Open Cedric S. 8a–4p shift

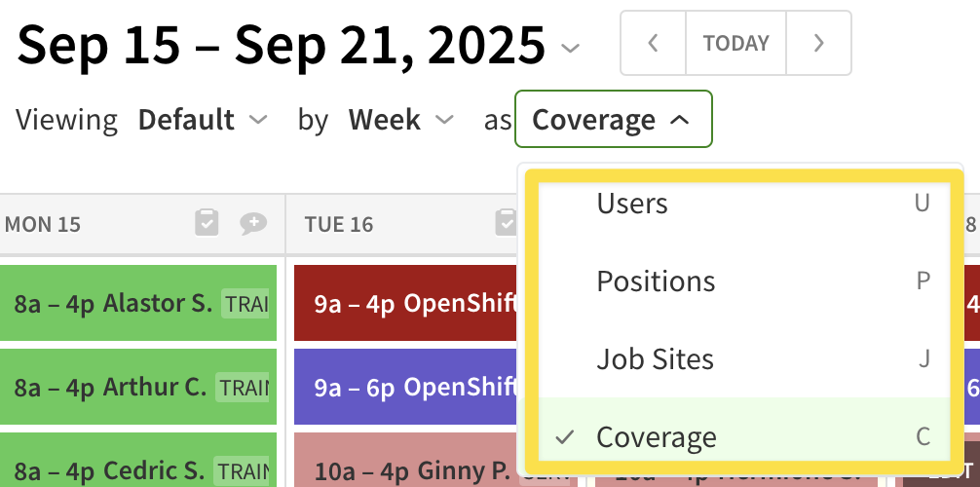click(138, 471)
